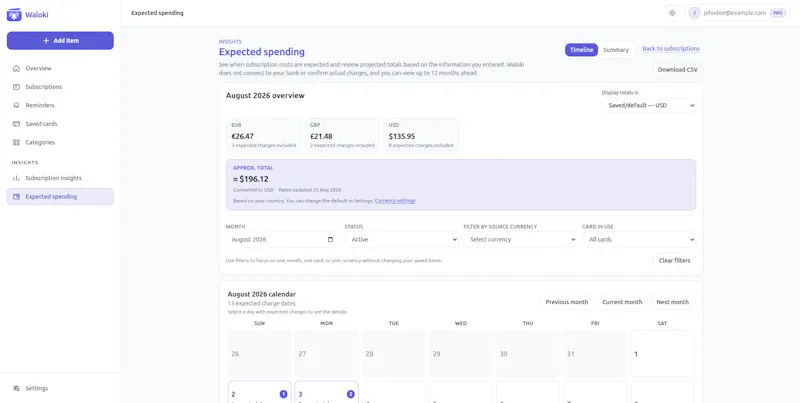Screen dimensions: 800x403
Task: Open the month picker calendar icon
Action: (x=330, y=239)
